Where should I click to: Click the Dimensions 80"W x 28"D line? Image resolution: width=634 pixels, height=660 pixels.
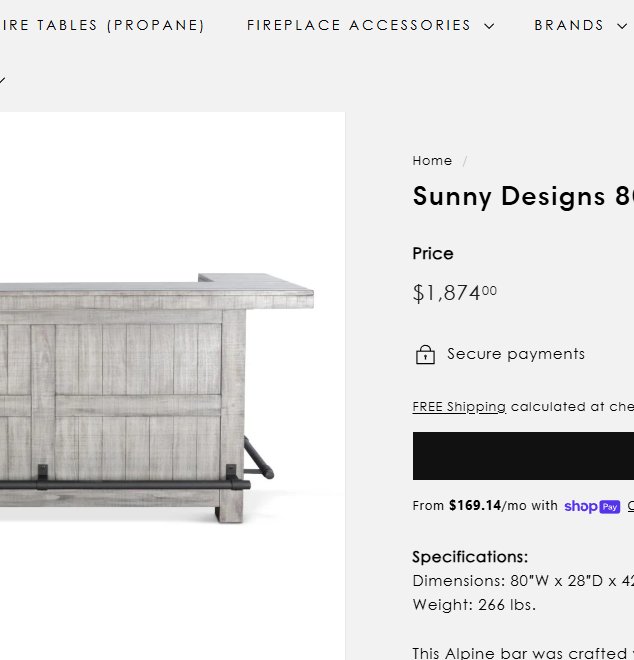pos(522,581)
